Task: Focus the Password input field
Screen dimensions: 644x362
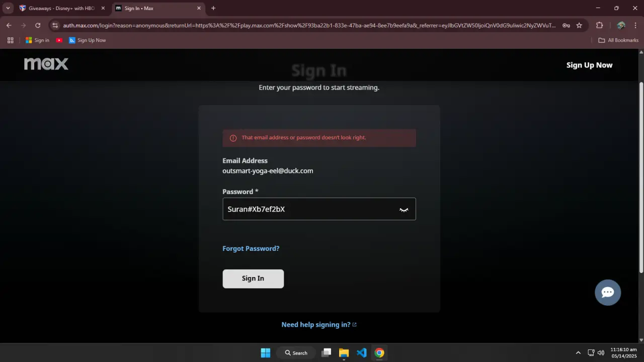Action: pos(319,209)
